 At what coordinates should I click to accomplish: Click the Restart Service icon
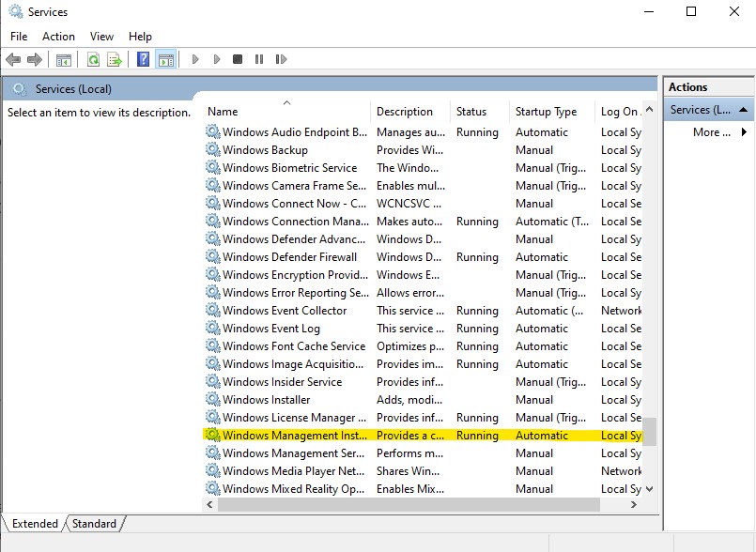pos(281,59)
